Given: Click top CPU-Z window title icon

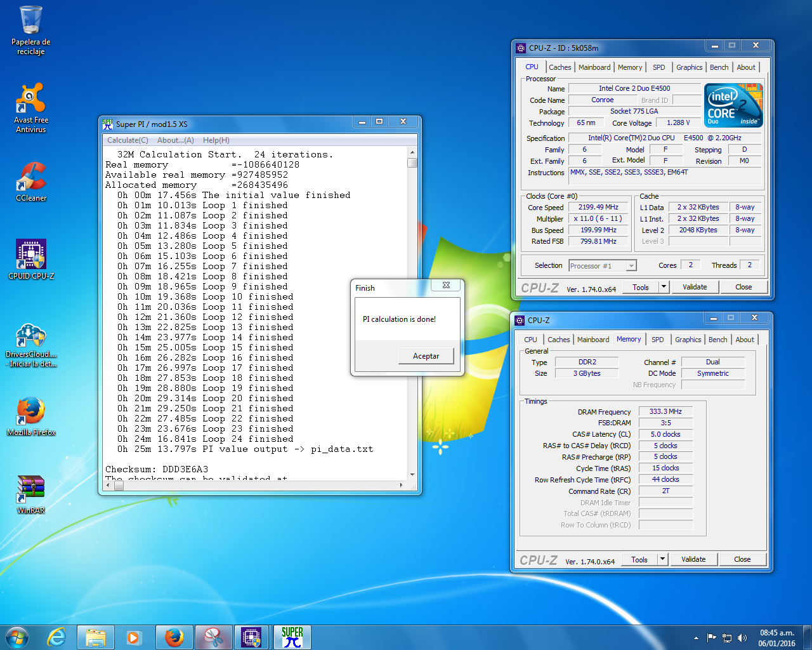Looking at the screenshot, I should (x=521, y=48).
